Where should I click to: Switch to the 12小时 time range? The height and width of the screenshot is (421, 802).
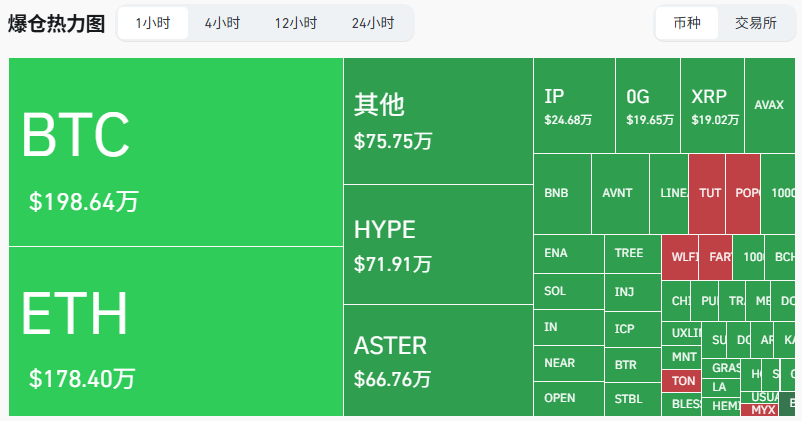point(296,23)
